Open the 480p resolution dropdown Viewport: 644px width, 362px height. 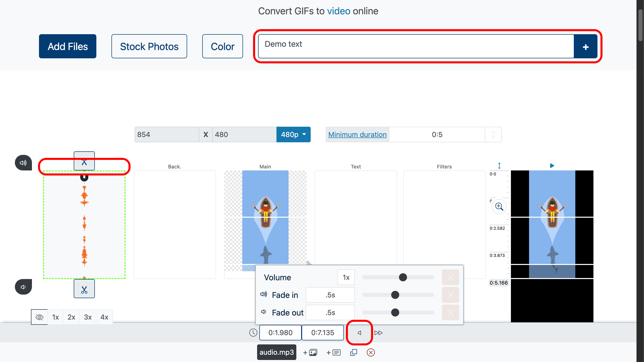coord(293,134)
